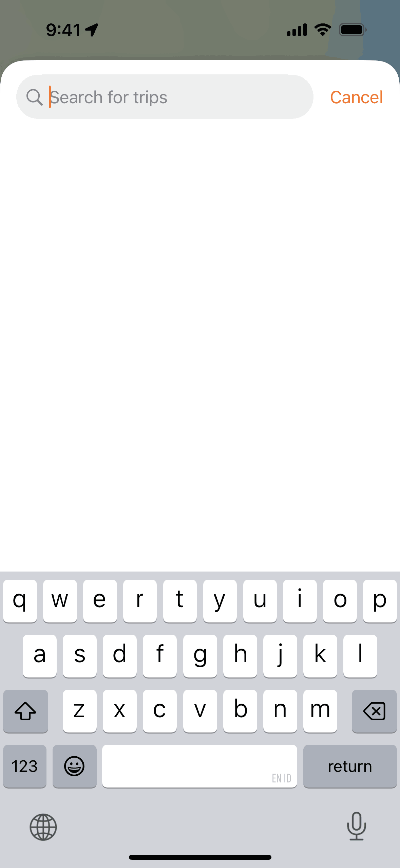The width and height of the screenshot is (400, 868).
Task: Cancel the trip search
Action: point(356,97)
